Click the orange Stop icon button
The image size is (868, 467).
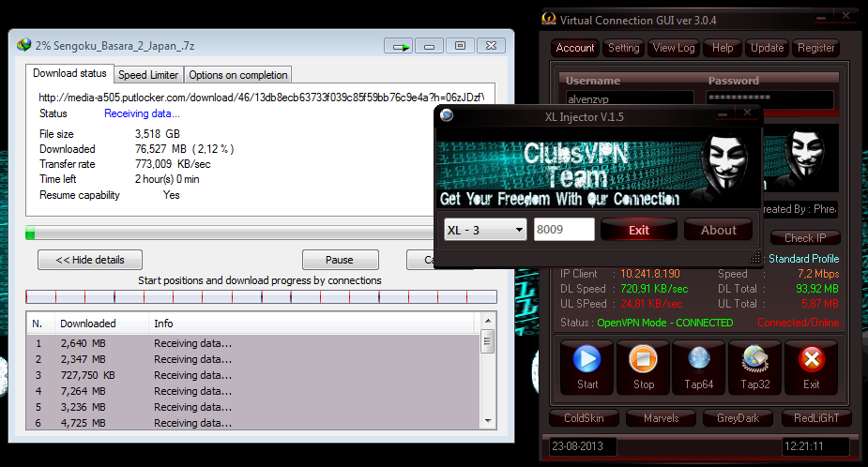pos(643,367)
